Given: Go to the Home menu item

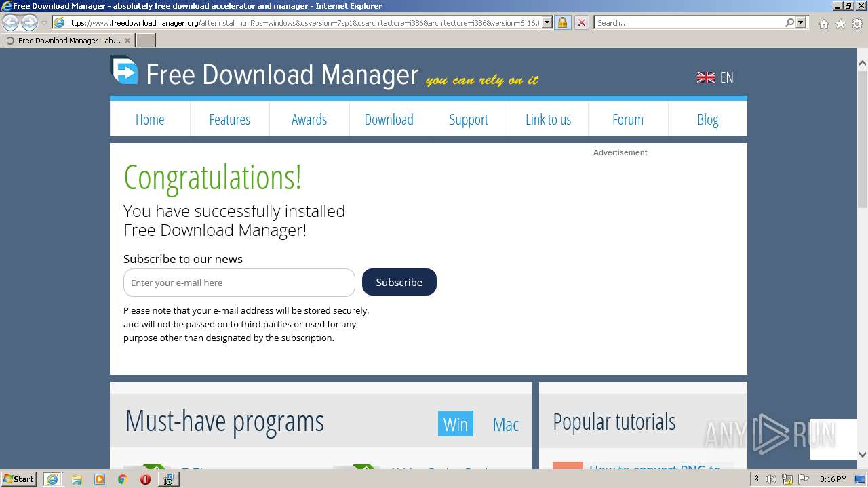Looking at the screenshot, I should tap(150, 119).
